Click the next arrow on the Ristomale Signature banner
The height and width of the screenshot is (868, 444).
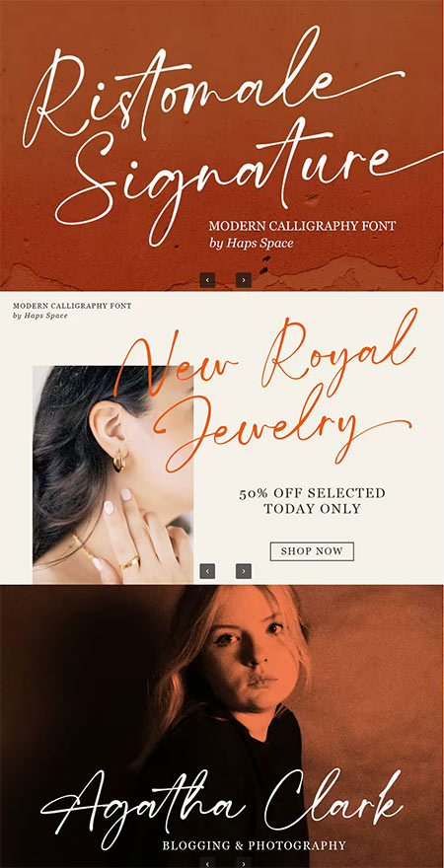click(x=244, y=280)
